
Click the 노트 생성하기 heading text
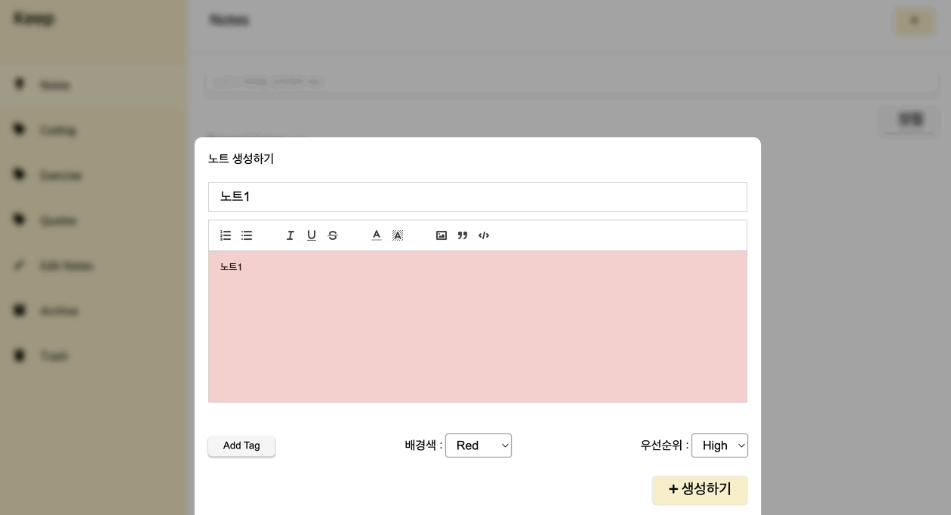(x=241, y=159)
